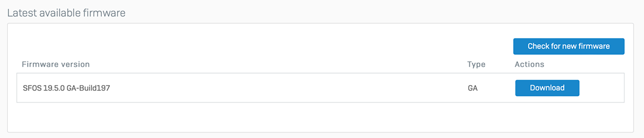Start download of GA-Build197 firmware

547,88
